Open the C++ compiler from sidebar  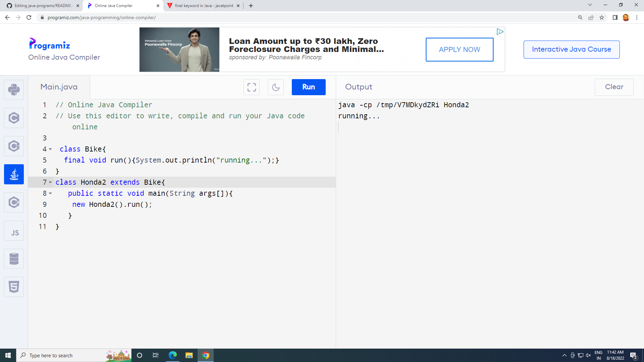tap(14, 146)
